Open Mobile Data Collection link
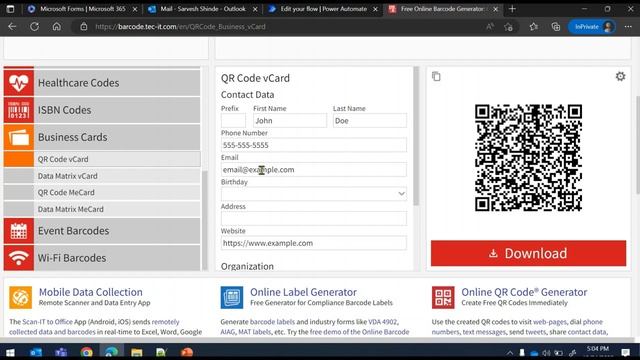The width and height of the screenshot is (640, 360). (x=91, y=292)
